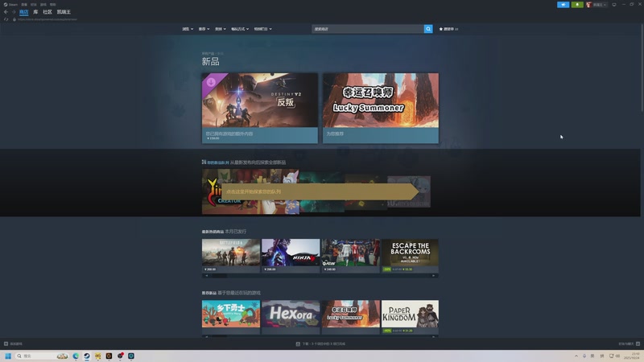
Task: Open friends and chat at bottom-right
Action: point(630,344)
